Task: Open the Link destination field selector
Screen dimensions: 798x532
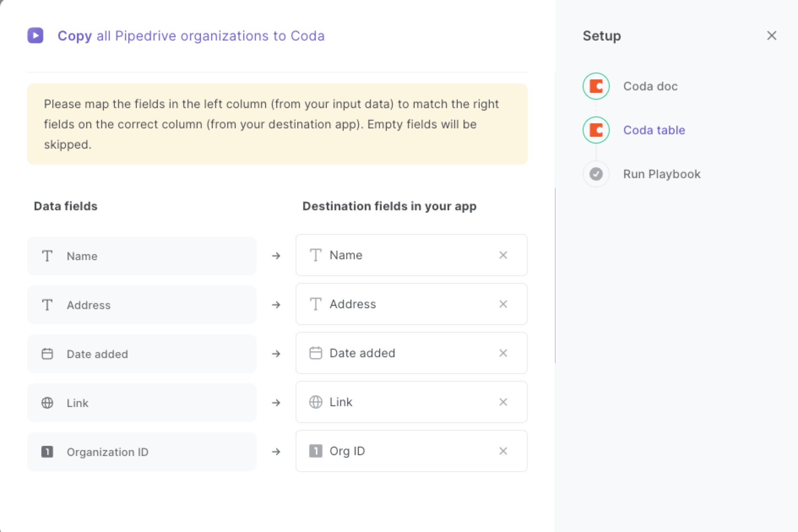Action: point(411,402)
